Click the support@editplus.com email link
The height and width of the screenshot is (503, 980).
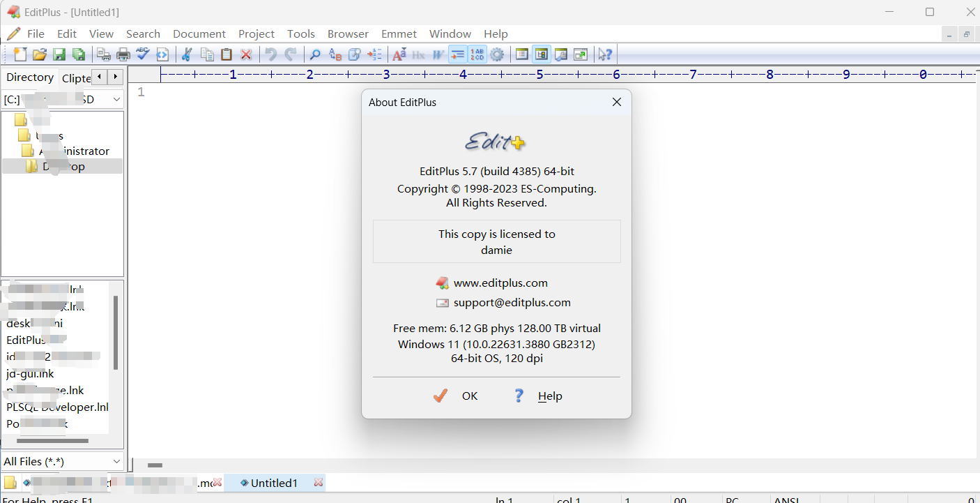[x=512, y=302]
